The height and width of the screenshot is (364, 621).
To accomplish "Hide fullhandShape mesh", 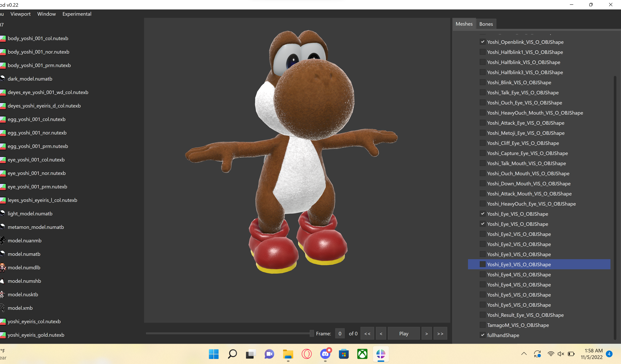I will [482, 335].
